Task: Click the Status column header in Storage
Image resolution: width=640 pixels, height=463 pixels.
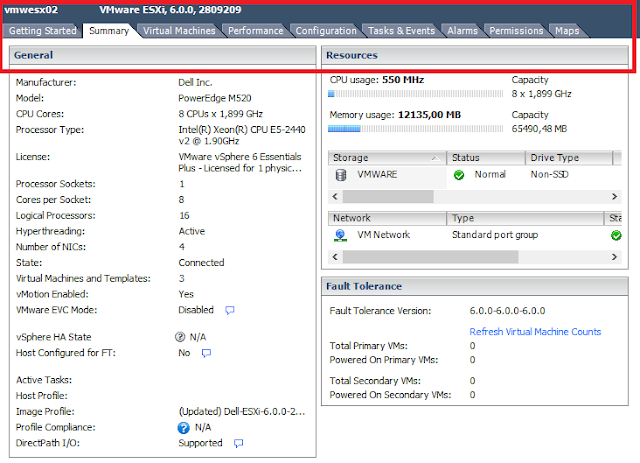Action: tap(485, 158)
